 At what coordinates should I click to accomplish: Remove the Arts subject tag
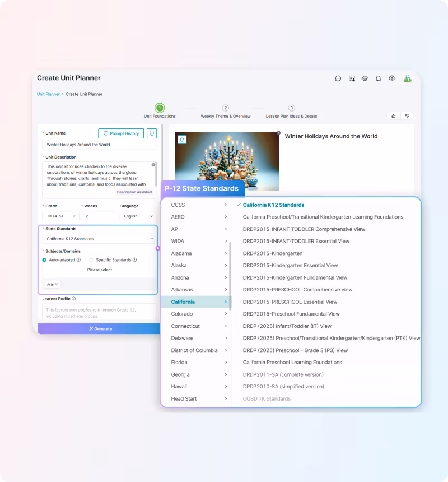tap(57, 284)
